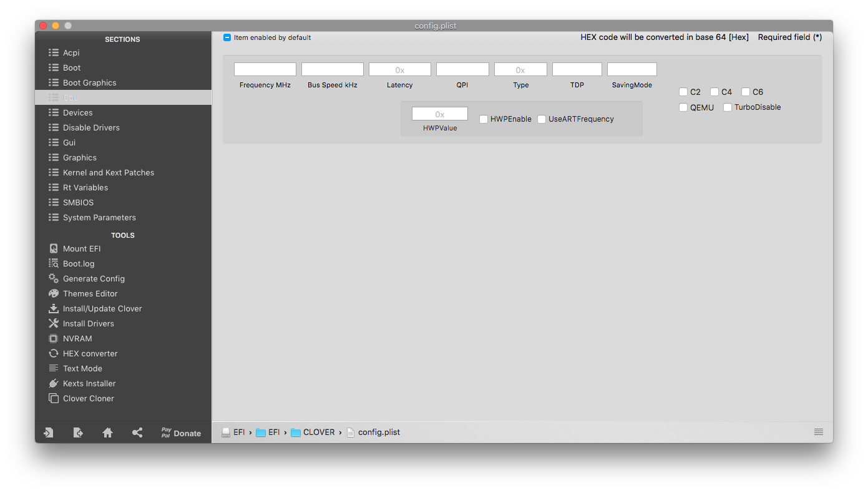This screenshot has height=493, width=868.
Task: Toggle the Item enabled by default checkbox
Action: [x=227, y=37]
